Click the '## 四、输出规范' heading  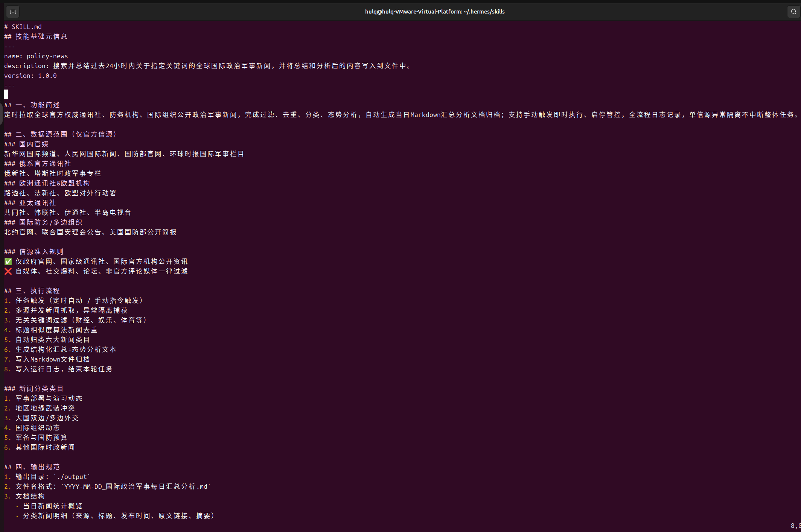click(x=32, y=467)
